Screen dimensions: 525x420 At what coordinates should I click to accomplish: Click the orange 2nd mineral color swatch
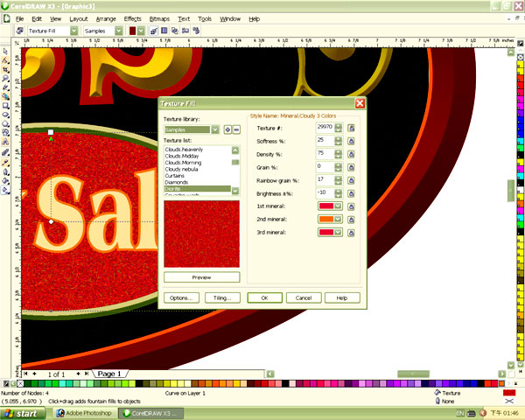click(326, 219)
